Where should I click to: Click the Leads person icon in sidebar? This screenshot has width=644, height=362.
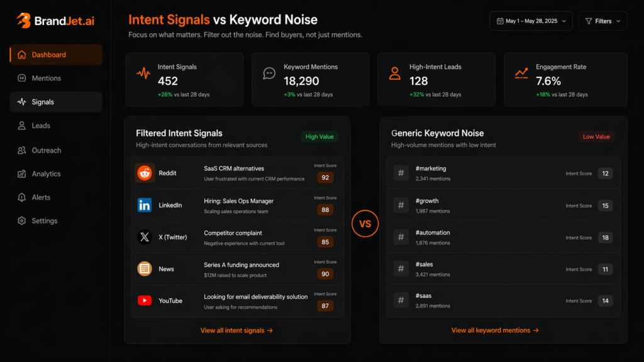pos(22,126)
